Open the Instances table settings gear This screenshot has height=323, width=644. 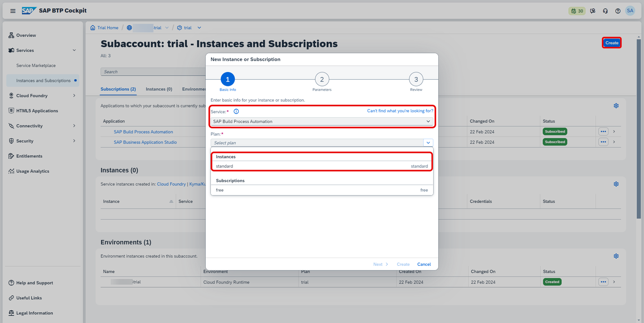tap(616, 184)
